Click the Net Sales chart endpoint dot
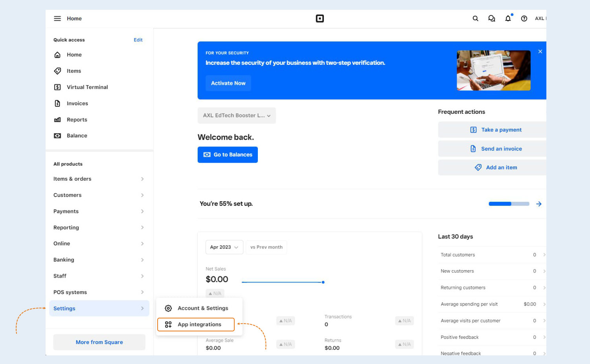 coord(323,282)
